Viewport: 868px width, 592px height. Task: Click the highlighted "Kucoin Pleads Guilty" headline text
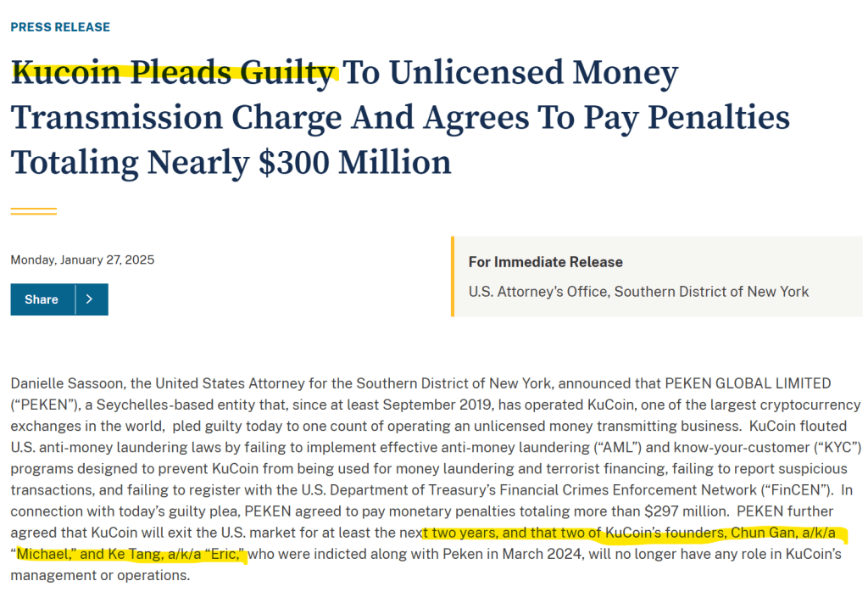click(x=173, y=73)
